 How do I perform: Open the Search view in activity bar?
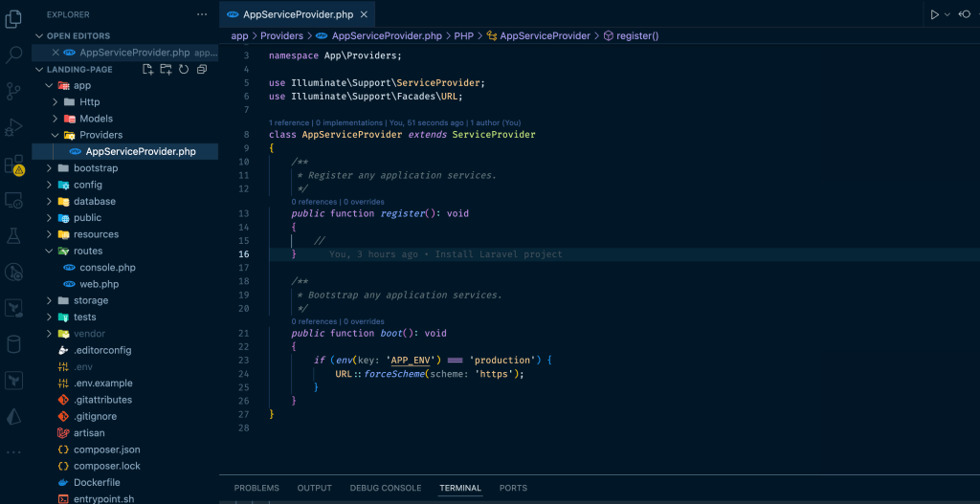pos(13,55)
